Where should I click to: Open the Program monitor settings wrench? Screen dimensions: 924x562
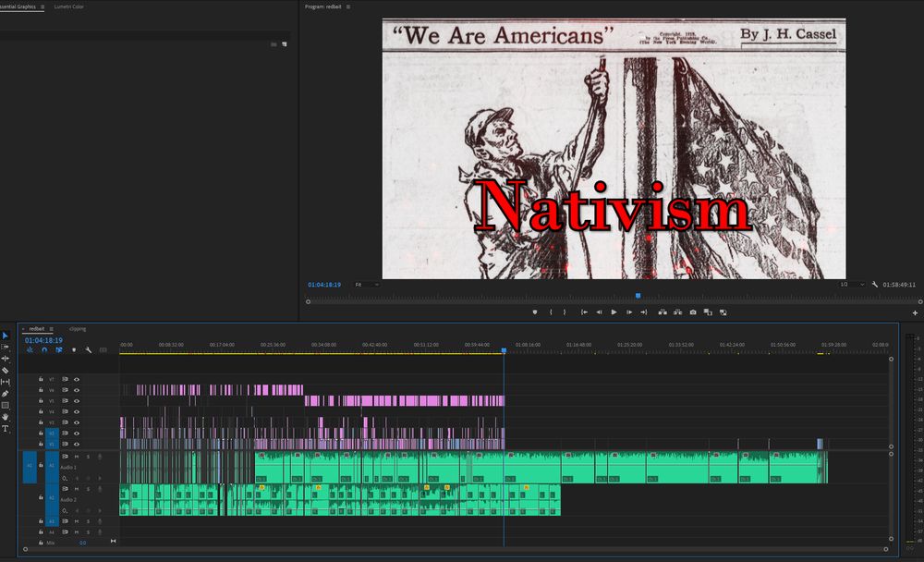tap(875, 285)
